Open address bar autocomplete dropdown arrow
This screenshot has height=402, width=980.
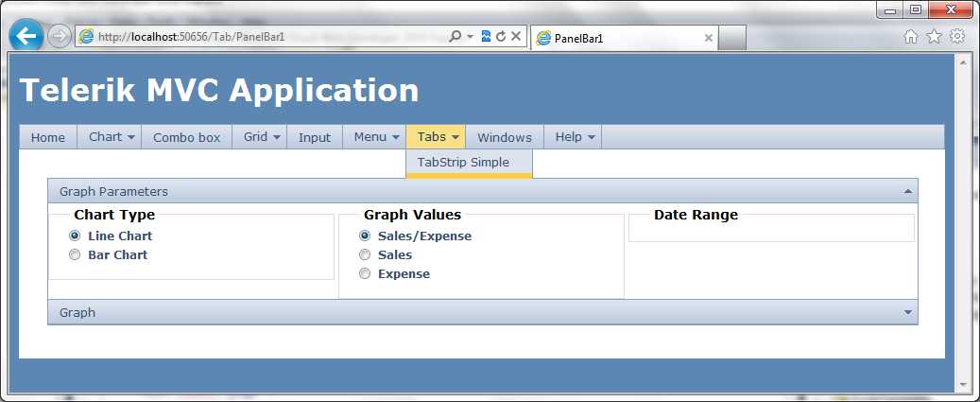pos(470,37)
